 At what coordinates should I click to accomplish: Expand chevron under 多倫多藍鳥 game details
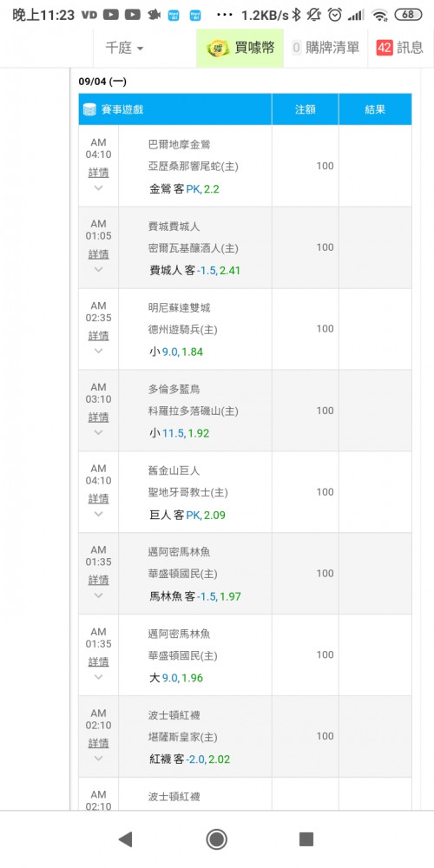[99, 431]
